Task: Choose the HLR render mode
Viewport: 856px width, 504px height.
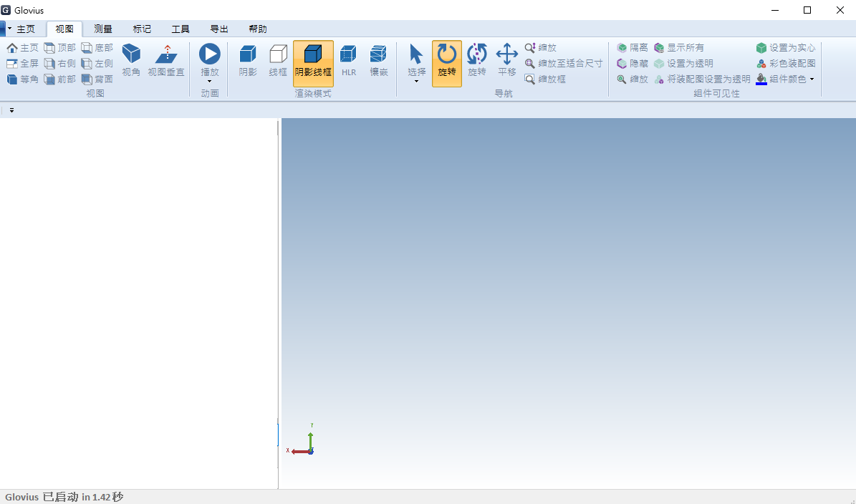Action: point(349,55)
